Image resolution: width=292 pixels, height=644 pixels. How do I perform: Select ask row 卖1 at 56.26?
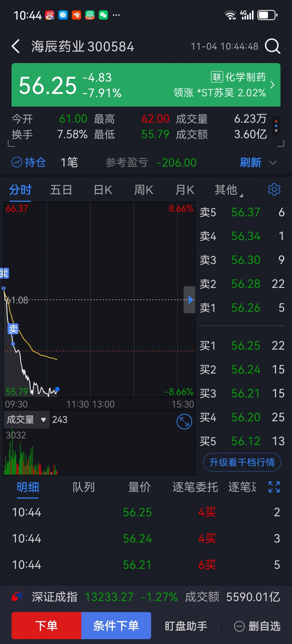pyautogui.click(x=242, y=308)
